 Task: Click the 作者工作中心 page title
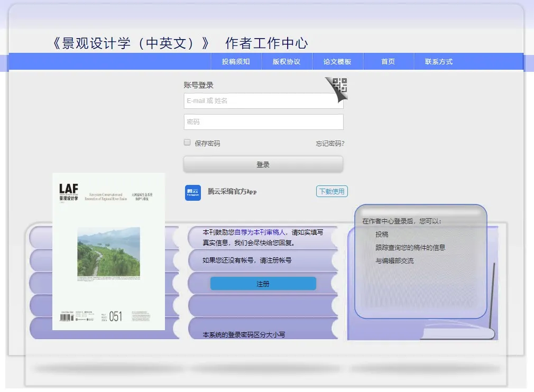(x=266, y=43)
